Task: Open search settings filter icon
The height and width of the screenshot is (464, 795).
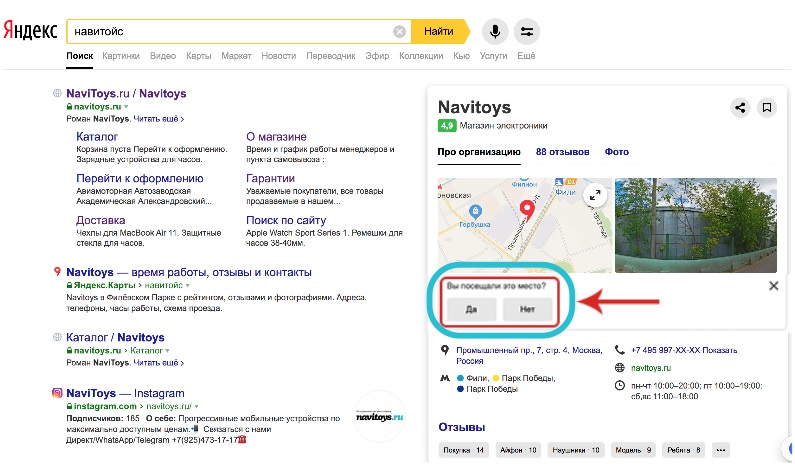Action: [527, 31]
